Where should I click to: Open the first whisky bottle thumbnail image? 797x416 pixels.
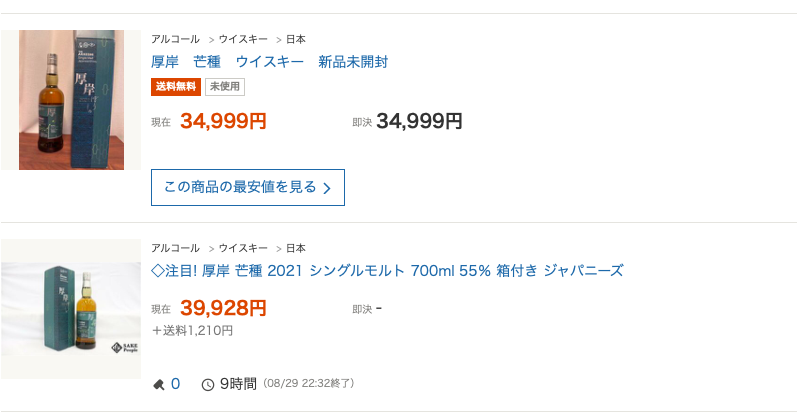tap(71, 100)
